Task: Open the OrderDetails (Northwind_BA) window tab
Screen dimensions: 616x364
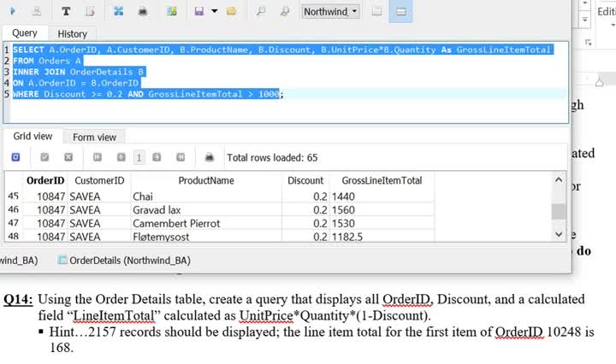Action: [124, 261]
